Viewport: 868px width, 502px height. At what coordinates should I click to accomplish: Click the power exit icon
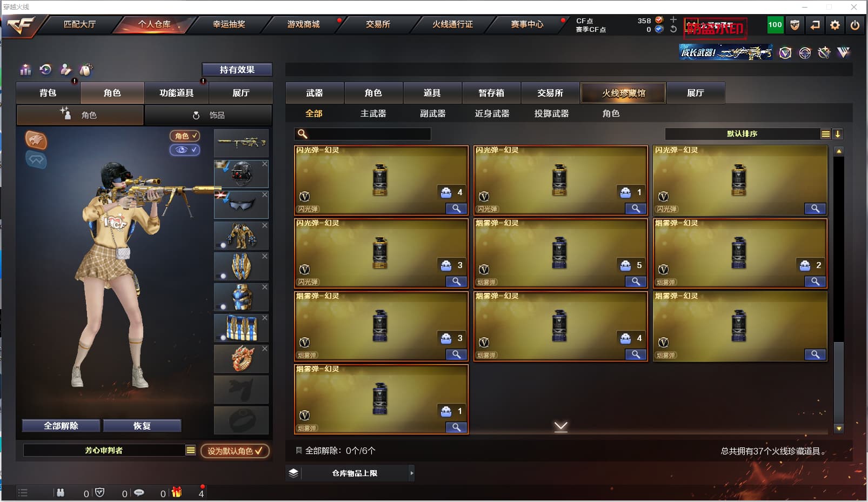pos(855,25)
